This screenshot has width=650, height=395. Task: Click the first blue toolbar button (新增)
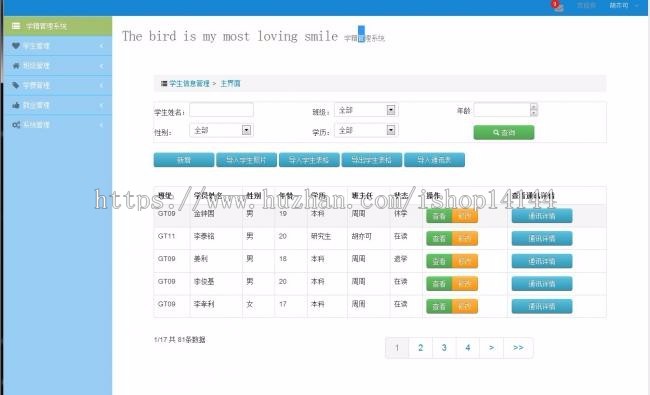click(184, 160)
